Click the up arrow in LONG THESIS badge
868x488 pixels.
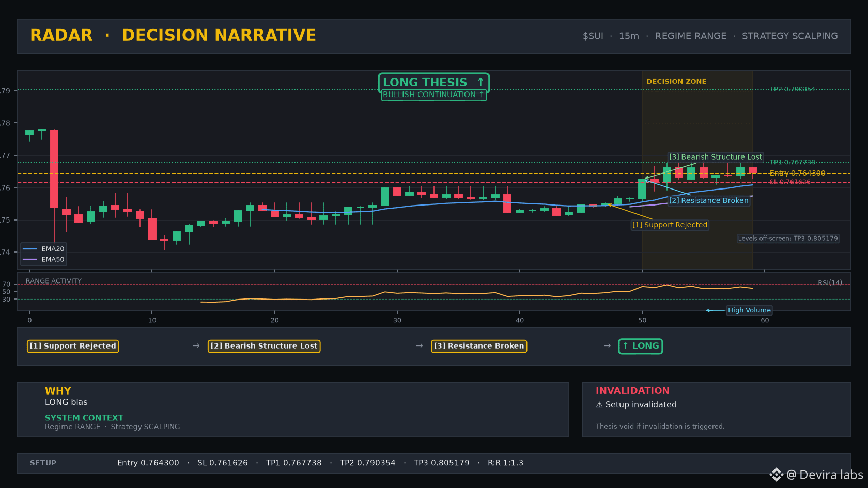click(x=481, y=82)
